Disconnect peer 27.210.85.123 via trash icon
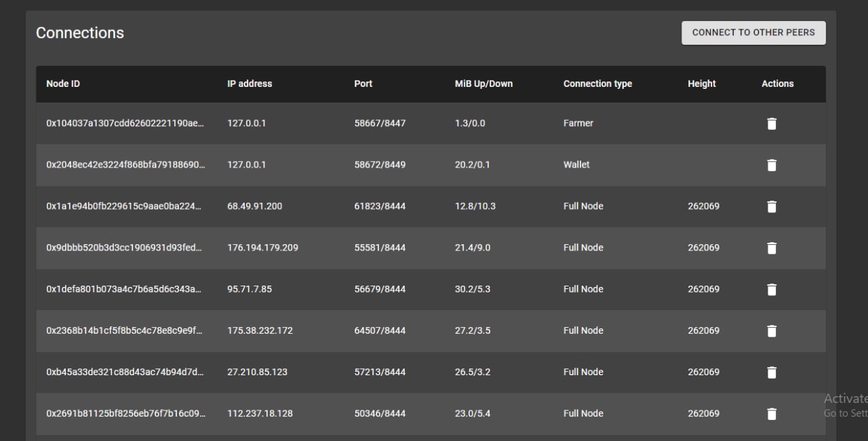 (x=771, y=372)
